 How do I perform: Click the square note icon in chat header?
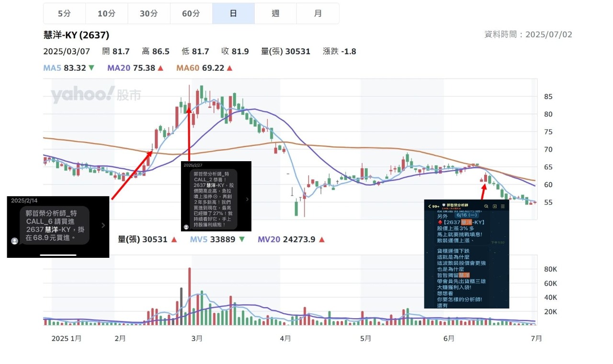494,206
